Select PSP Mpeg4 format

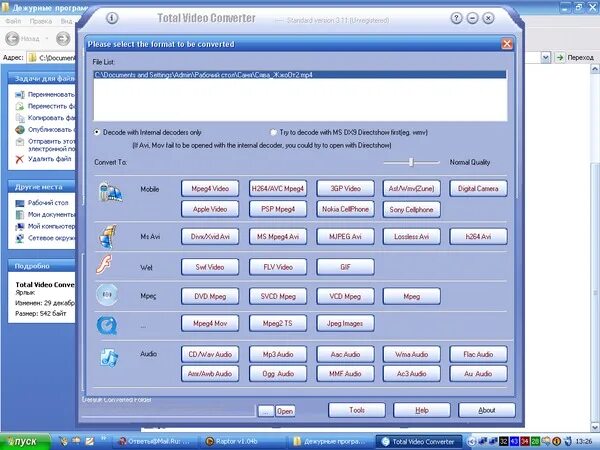(278, 209)
